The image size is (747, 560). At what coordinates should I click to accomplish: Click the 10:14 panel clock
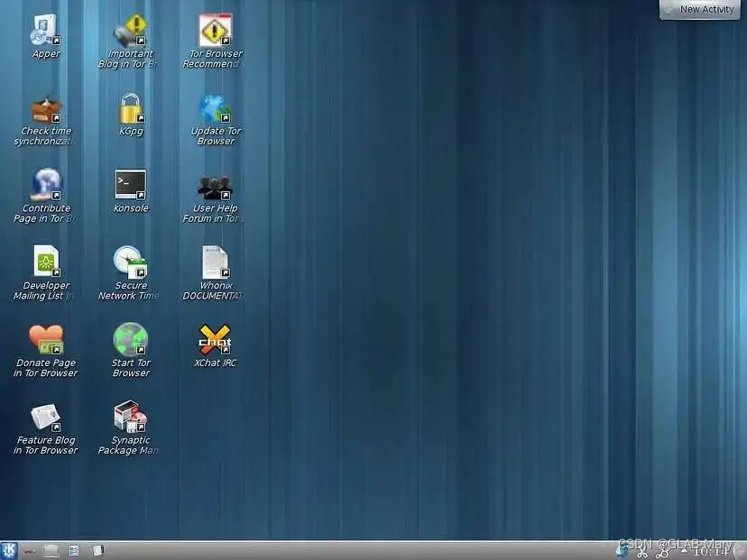[x=710, y=551]
